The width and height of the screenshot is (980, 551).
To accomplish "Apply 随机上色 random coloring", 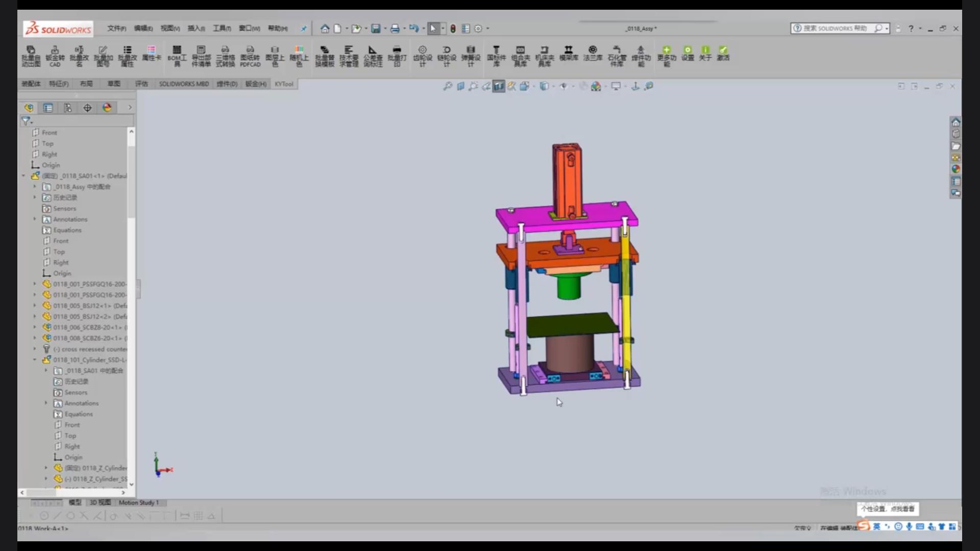I will (299, 56).
